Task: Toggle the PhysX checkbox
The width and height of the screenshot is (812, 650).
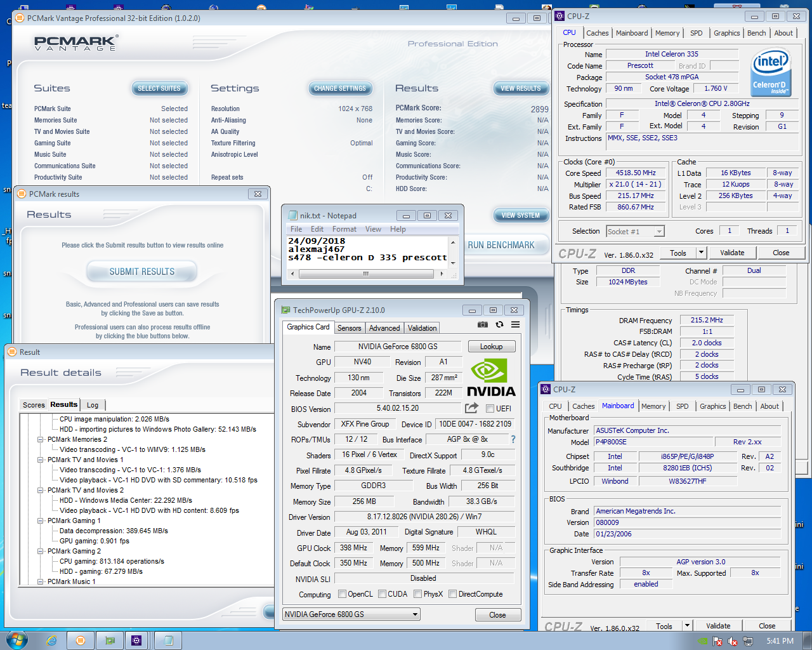Action: point(417,594)
